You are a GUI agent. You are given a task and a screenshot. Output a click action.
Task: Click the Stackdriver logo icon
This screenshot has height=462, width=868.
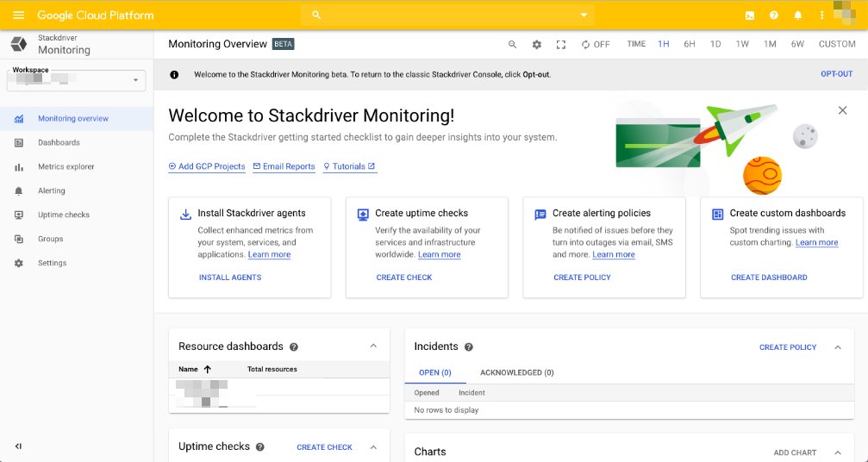coord(19,44)
